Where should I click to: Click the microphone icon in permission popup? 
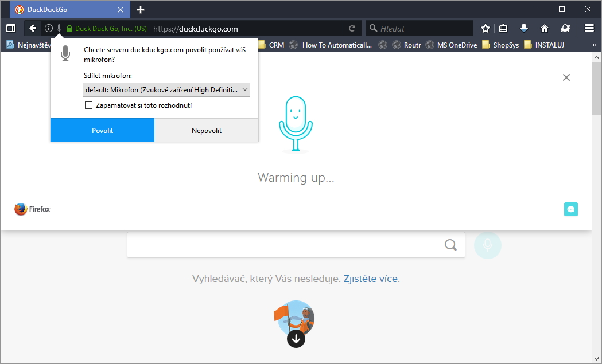tap(65, 53)
